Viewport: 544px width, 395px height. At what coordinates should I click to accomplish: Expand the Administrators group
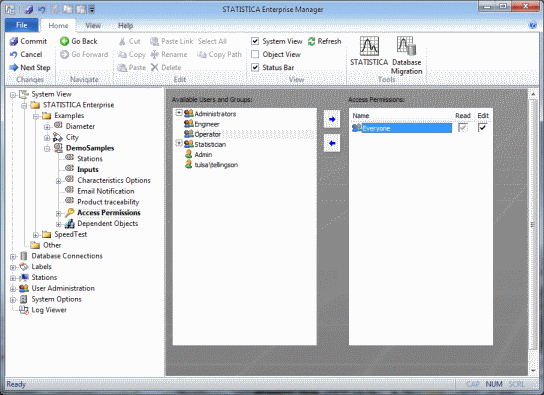tap(179, 113)
